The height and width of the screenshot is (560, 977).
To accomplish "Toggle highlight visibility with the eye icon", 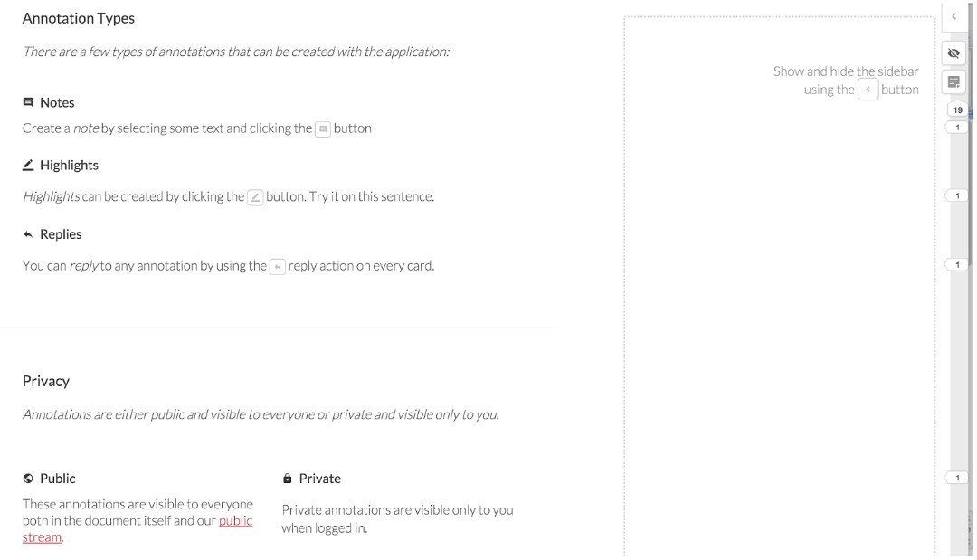I will (x=953, y=52).
